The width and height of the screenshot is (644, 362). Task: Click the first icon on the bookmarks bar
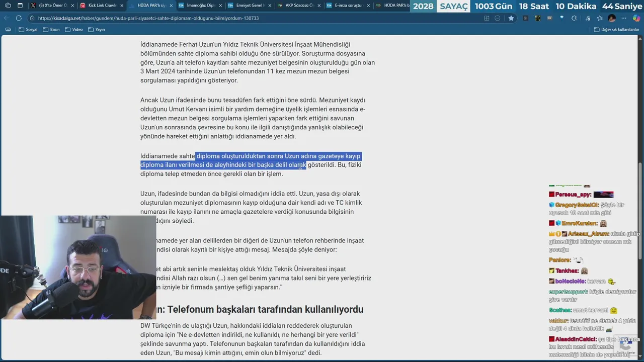pyautogui.click(x=8, y=29)
